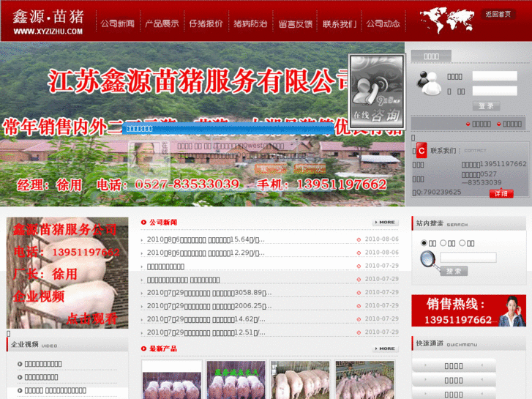This screenshot has height=399, width=532.
Task: Click the magnifying glass search icon
Action: [429, 260]
